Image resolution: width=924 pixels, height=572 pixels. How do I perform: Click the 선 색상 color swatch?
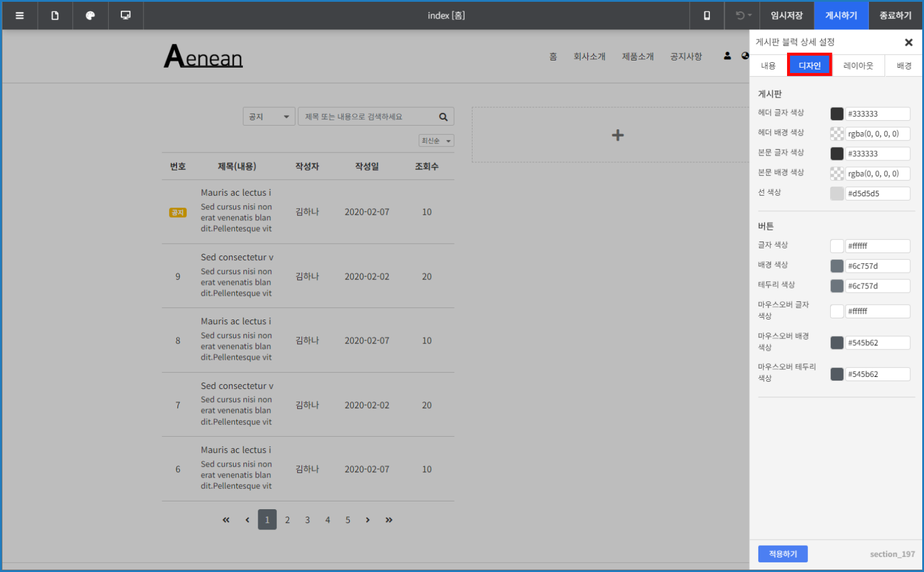click(837, 193)
